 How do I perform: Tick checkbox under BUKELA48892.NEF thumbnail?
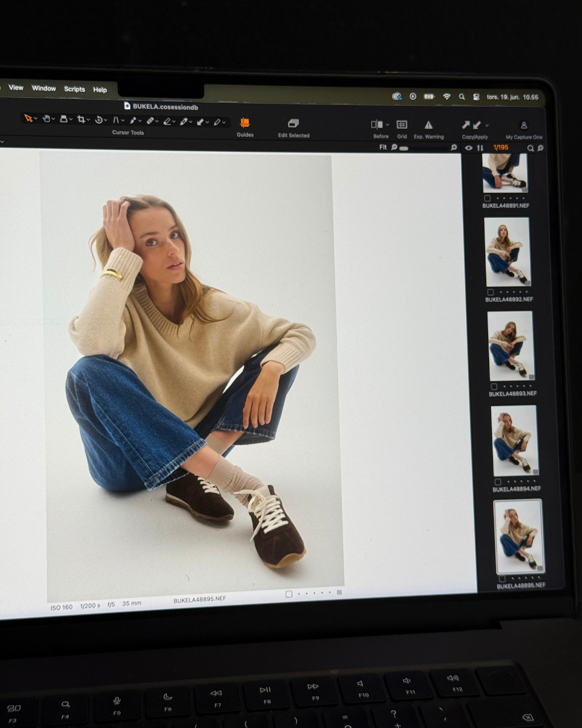click(491, 292)
